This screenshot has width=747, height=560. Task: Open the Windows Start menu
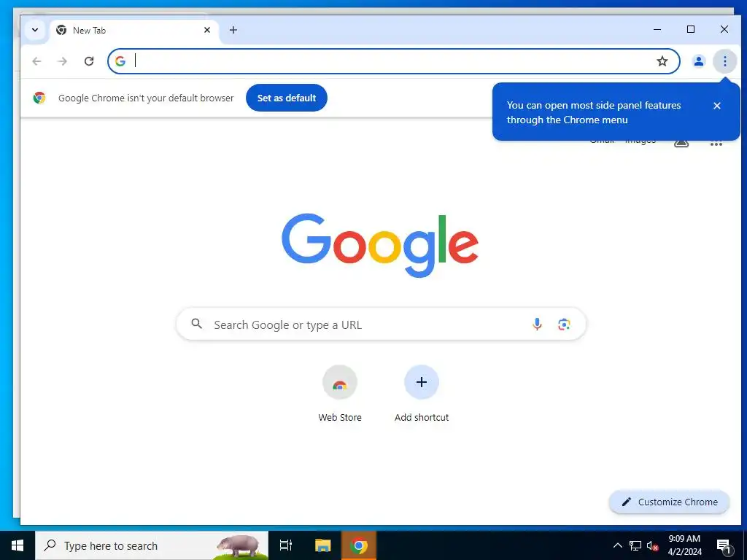click(x=18, y=545)
